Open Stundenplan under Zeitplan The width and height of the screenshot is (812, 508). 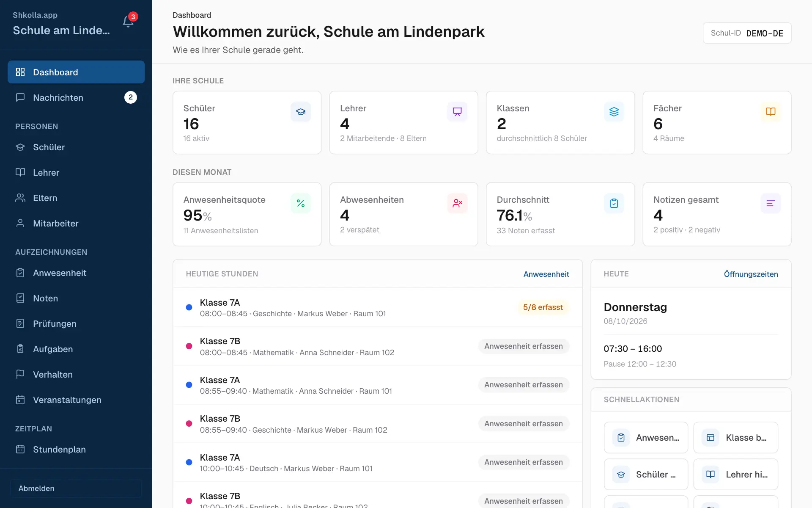76,449
